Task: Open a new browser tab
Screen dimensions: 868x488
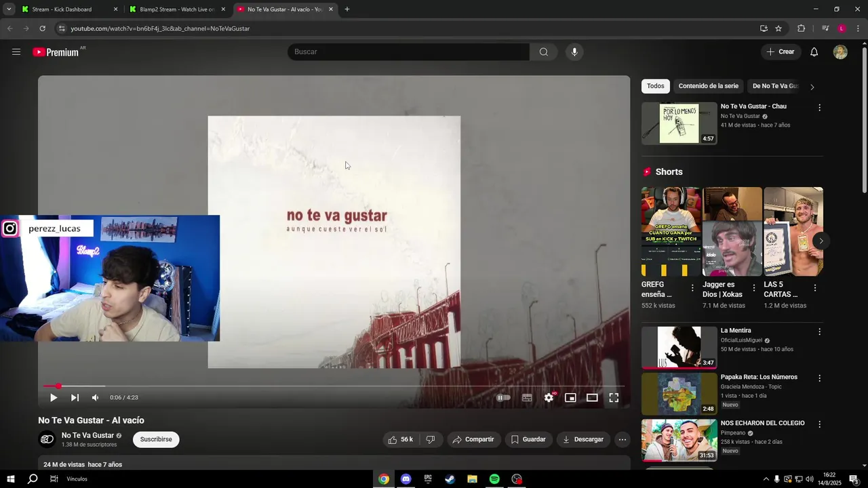Action: tap(347, 9)
